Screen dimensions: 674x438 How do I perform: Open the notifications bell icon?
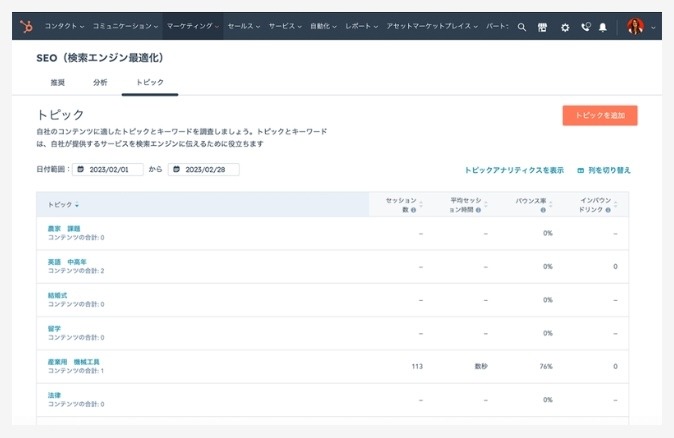[603, 27]
